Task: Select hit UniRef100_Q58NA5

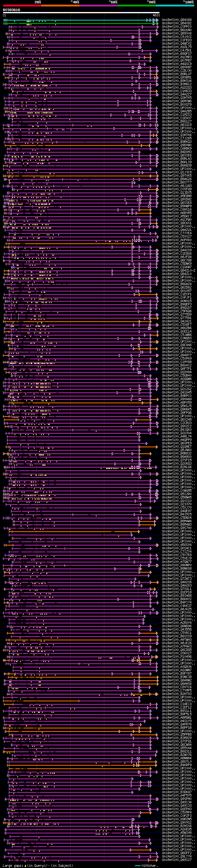Action: point(177,497)
